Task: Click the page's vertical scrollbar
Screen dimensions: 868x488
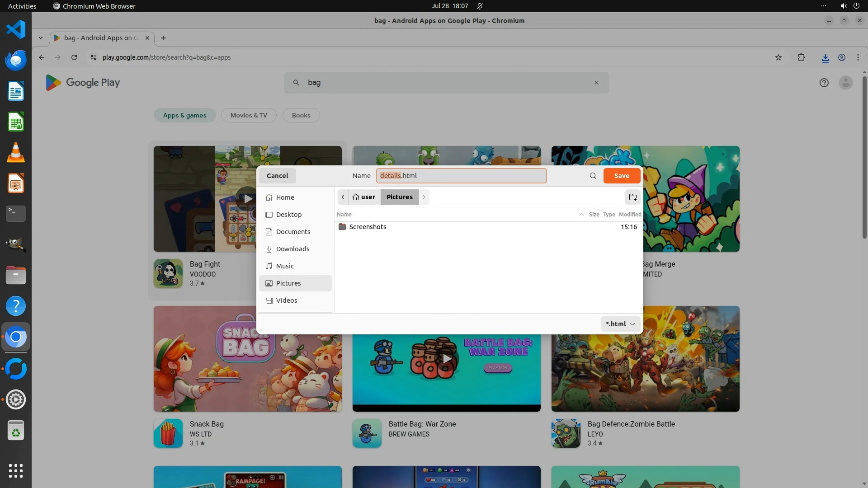Action: tap(864, 158)
